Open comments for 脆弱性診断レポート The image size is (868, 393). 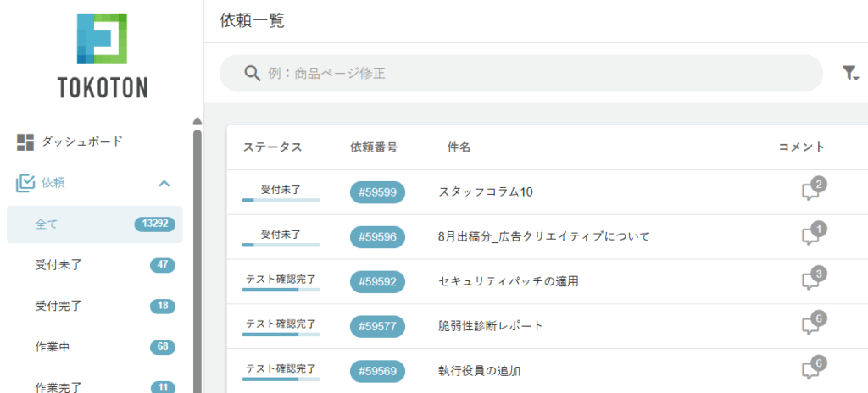811,325
